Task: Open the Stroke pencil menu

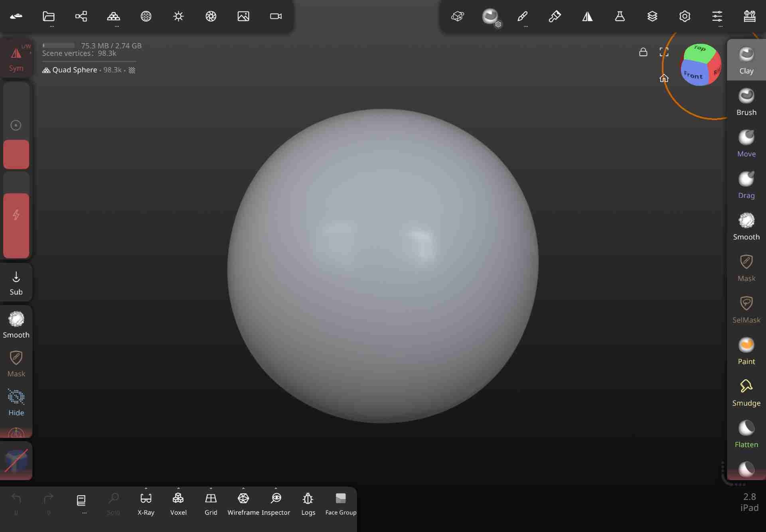Action: (x=523, y=16)
